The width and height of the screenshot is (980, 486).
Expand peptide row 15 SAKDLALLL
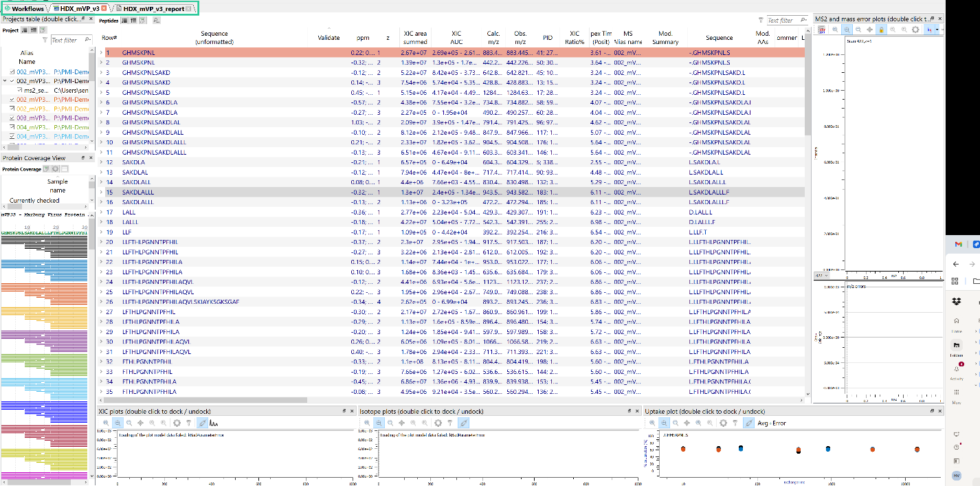(101, 192)
